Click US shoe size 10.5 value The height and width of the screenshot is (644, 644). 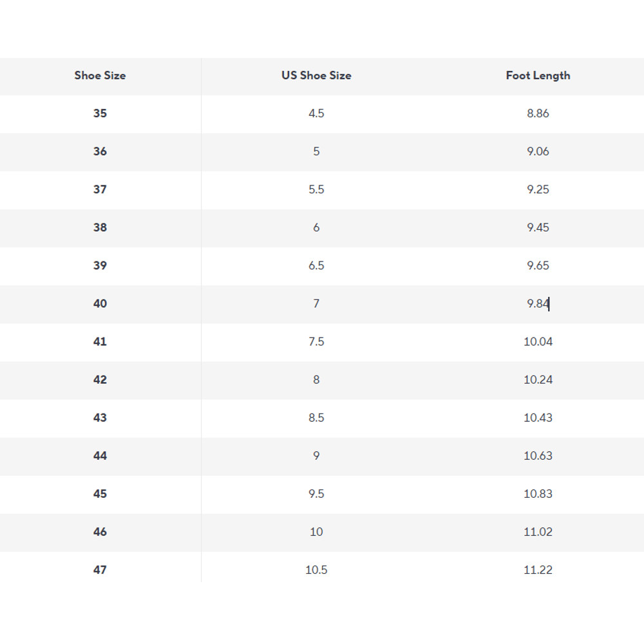click(x=316, y=569)
